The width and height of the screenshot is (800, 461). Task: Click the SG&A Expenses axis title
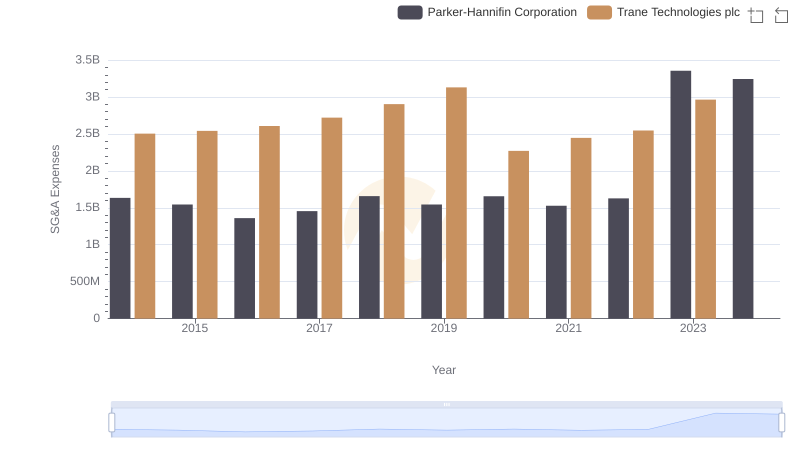click(x=55, y=189)
